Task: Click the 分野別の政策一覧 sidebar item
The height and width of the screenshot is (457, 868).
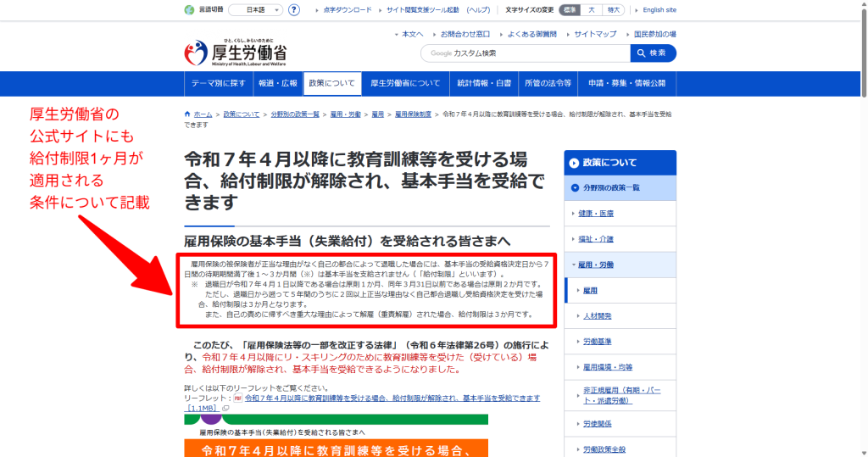Action: click(x=620, y=187)
